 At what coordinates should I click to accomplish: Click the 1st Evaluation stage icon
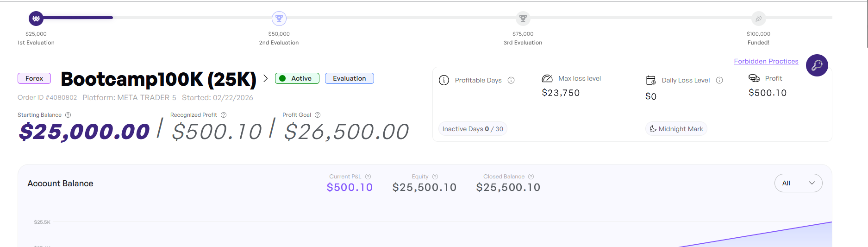pos(36,19)
